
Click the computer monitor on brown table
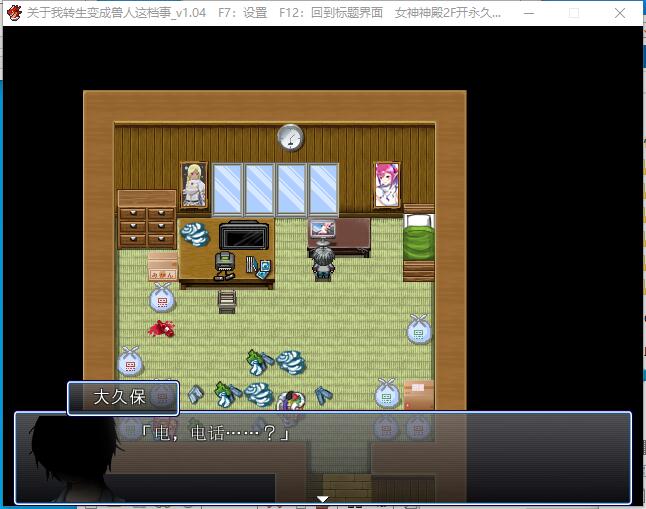click(323, 230)
